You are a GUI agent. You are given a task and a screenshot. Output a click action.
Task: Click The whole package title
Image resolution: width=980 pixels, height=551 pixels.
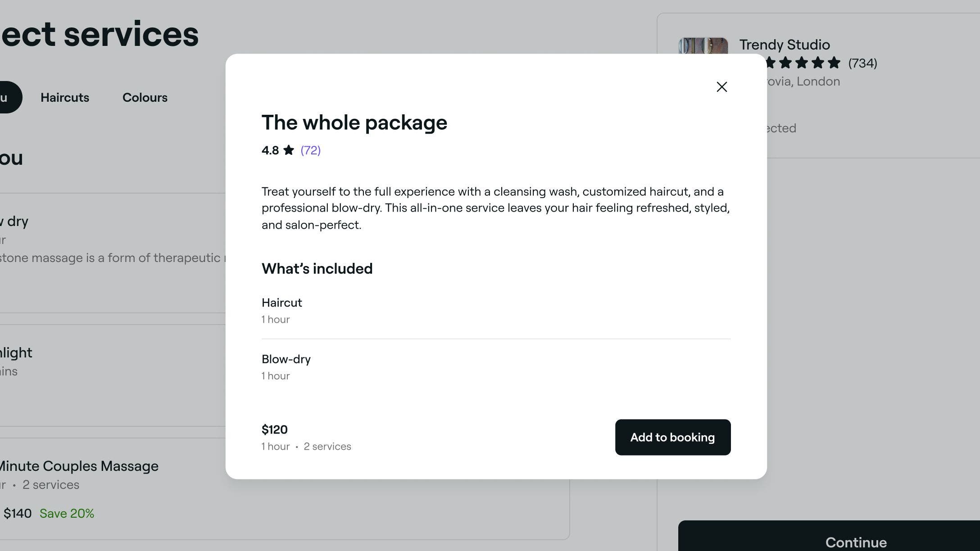[x=354, y=122]
